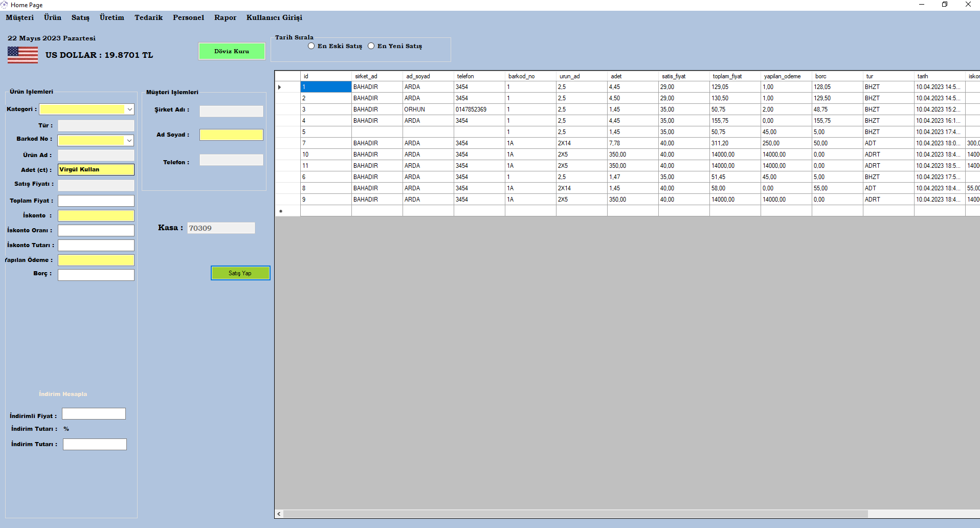This screenshot has width=980, height=528.
Task: Open the Müşteri menu
Action: pyautogui.click(x=20, y=17)
